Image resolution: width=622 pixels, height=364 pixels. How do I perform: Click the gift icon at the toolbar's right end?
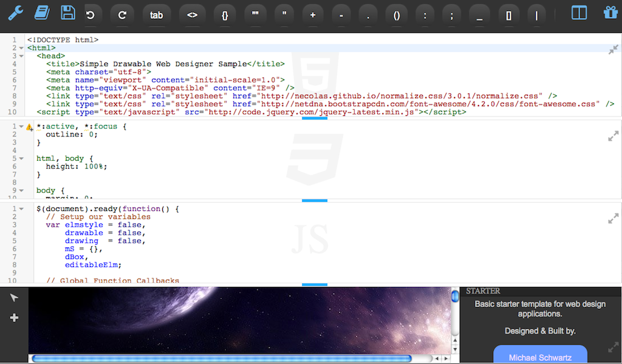[x=610, y=12]
